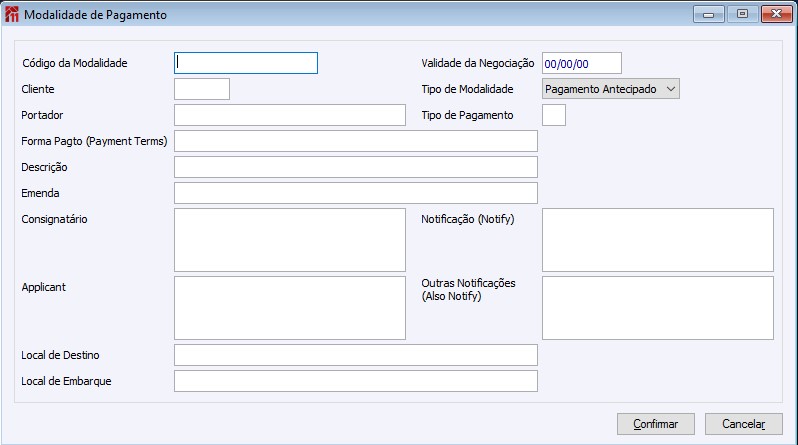The image size is (798, 445).
Task: Close the Modalidade de Pagamento dialog
Action: click(x=777, y=14)
